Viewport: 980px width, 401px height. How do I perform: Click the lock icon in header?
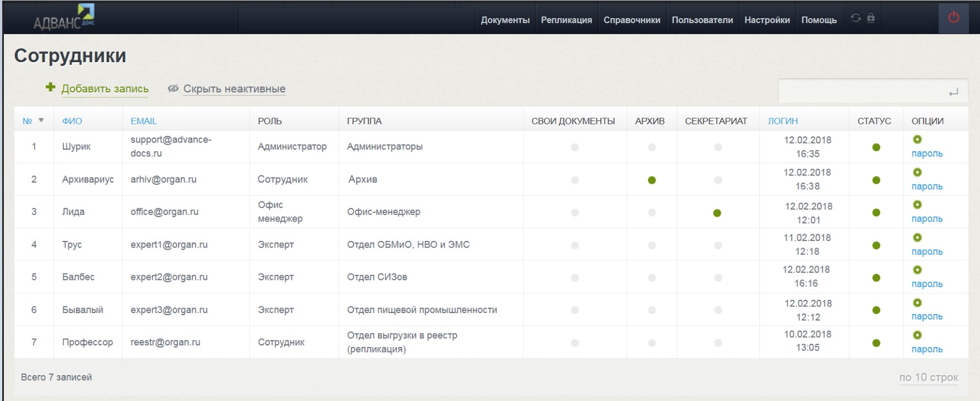[871, 18]
